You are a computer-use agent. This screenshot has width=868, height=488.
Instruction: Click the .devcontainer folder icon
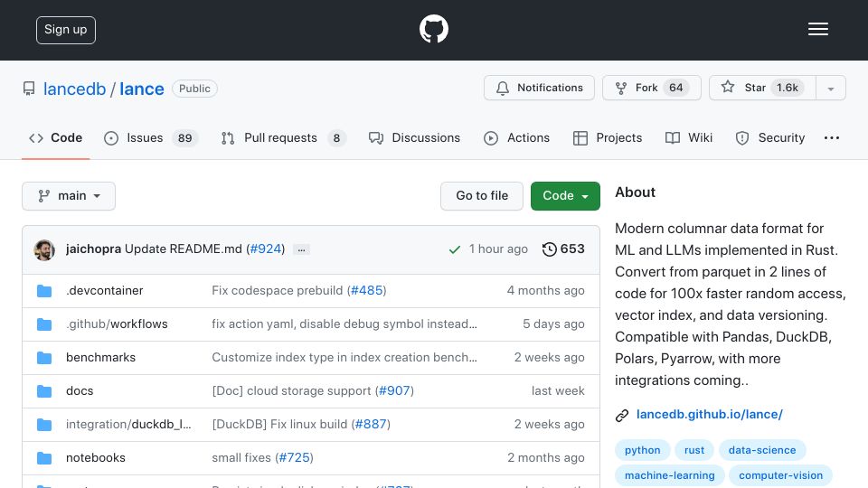pos(44,291)
